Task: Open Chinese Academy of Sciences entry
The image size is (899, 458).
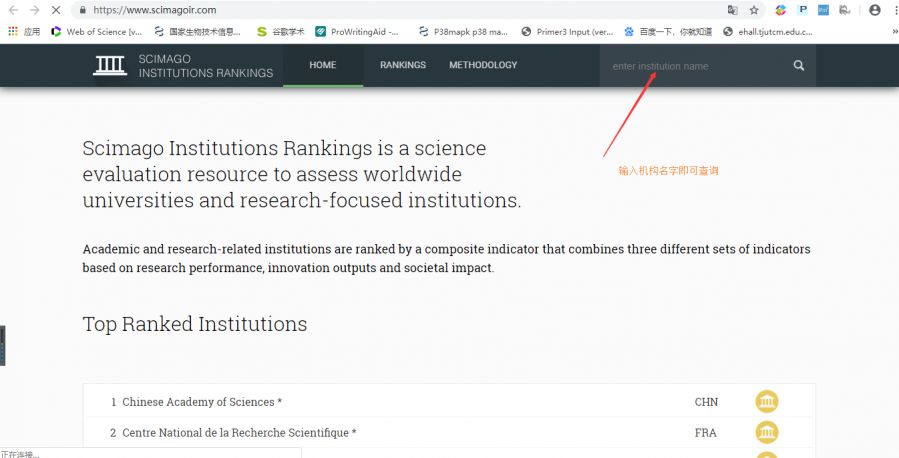Action: click(x=202, y=402)
